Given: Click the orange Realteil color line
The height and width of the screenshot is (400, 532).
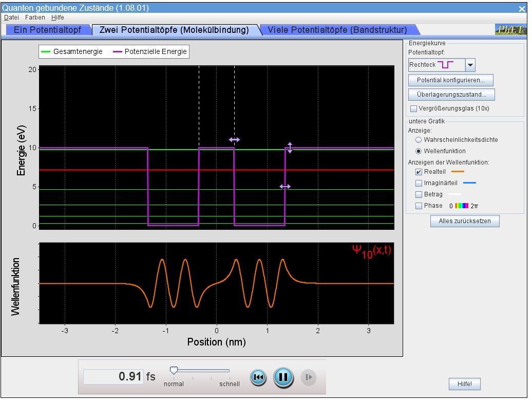Looking at the screenshot, I should tap(458, 172).
